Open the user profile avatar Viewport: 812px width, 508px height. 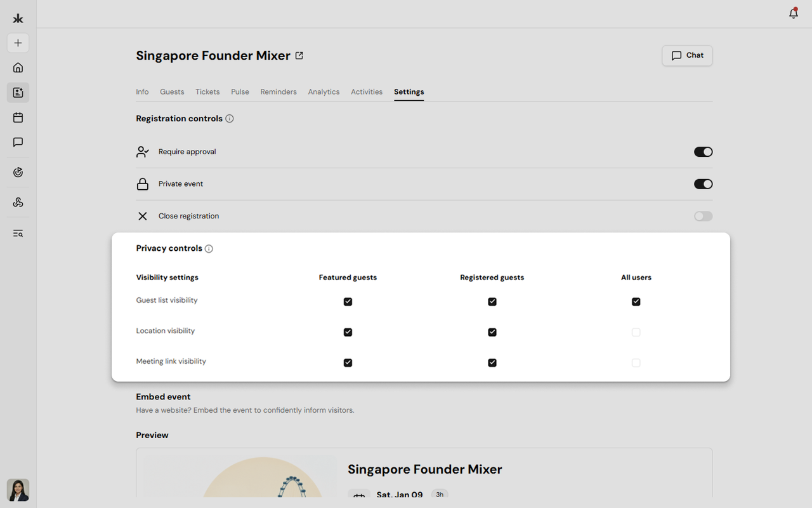[x=18, y=490]
